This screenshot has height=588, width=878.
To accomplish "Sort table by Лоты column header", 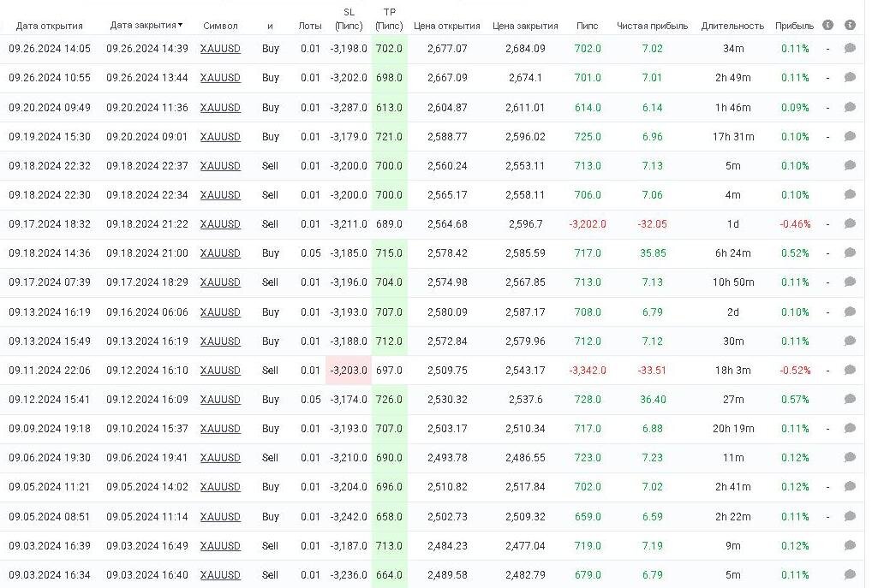I will point(310,26).
